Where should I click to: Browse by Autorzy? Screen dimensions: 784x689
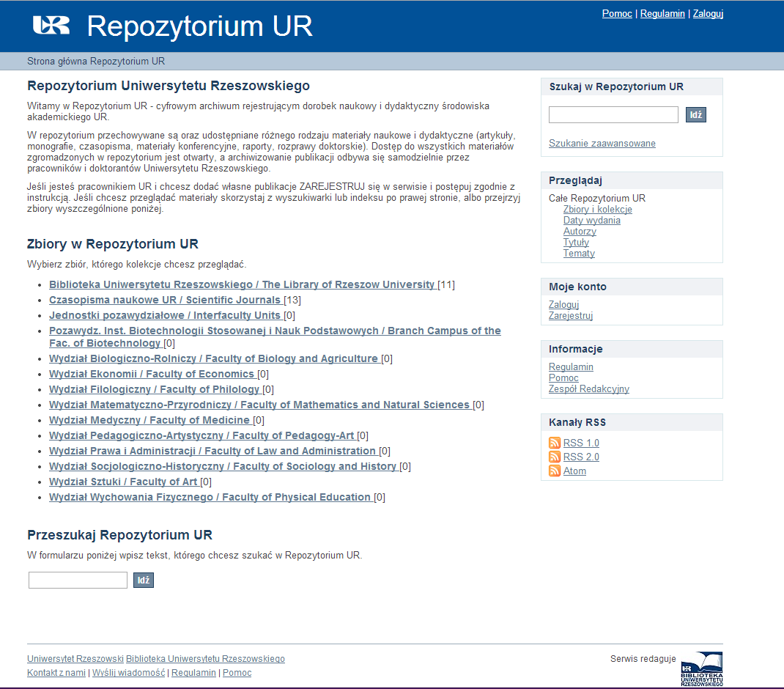click(x=580, y=231)
